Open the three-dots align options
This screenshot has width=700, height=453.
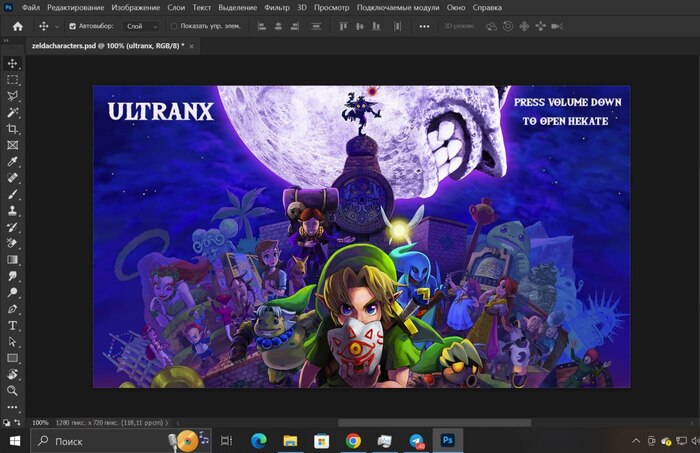(x=424, y=26)
